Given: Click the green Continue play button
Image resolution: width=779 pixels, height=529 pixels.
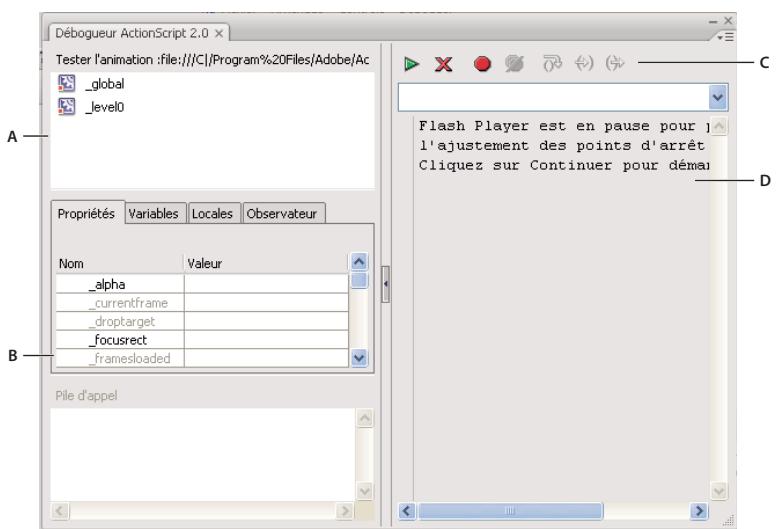Looking at the screenshot, I should point(411,64).
